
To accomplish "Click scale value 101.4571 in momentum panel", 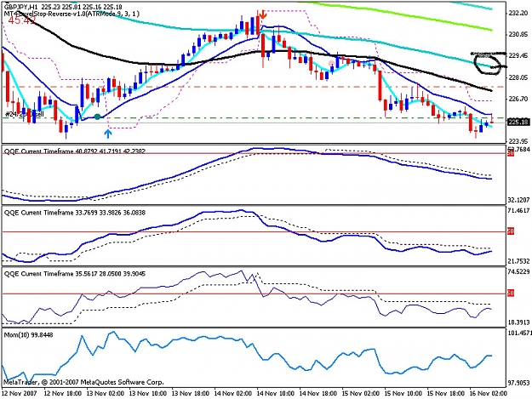I will coord(519,333).
